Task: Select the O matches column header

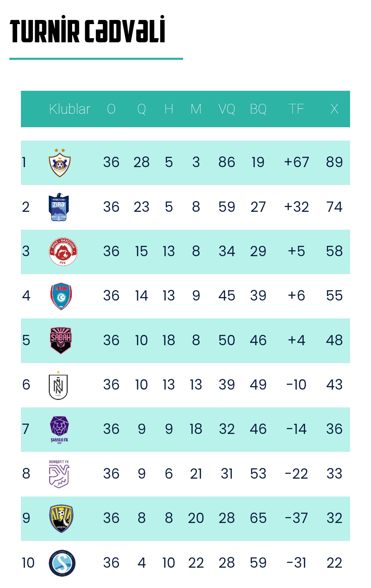Action: coord(111,109)
